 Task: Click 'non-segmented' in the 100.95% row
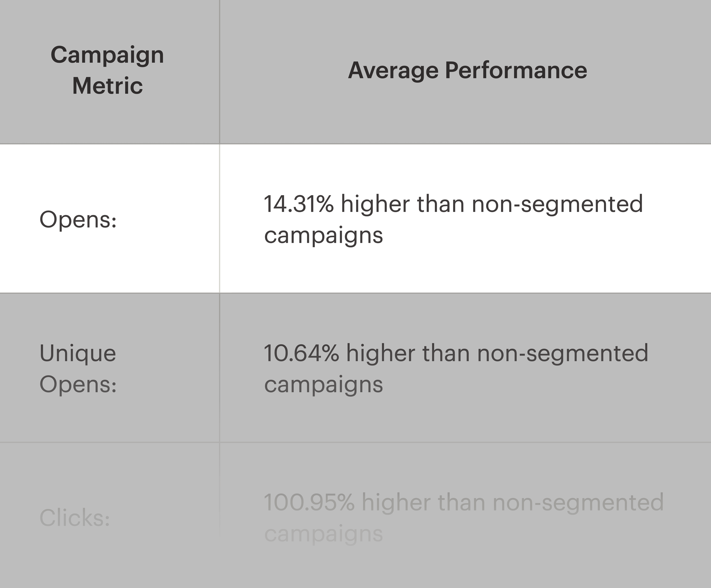tap(578, 503)
